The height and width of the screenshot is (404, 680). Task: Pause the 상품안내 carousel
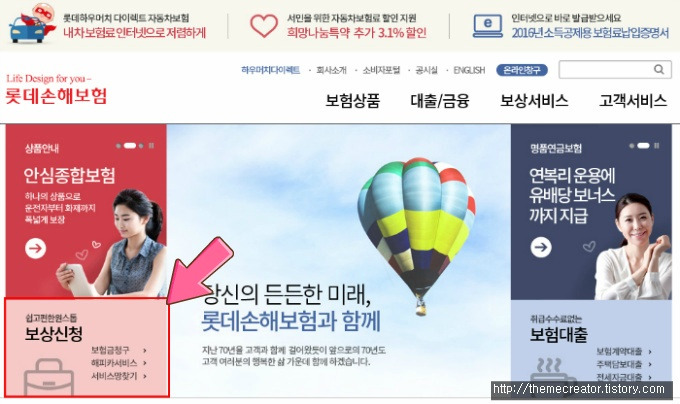coord(151,146)
